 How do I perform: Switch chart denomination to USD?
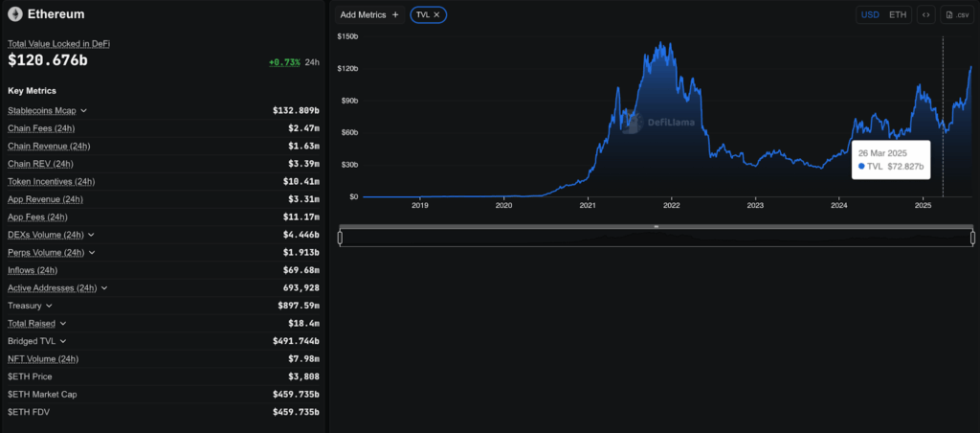point(870,14)
